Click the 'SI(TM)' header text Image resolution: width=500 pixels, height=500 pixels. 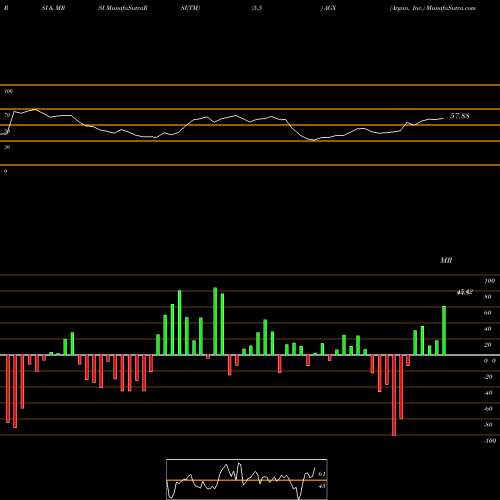(x=190, y=8)
